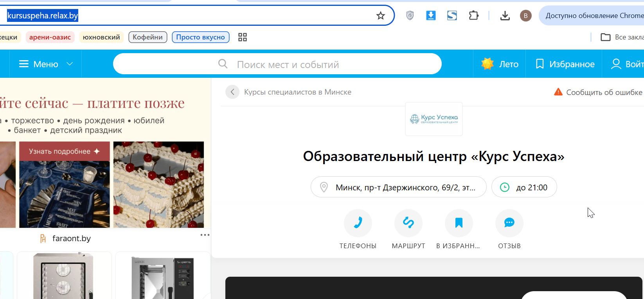Open the cherry cake ad image
644x299 pixels.
pos(158,184)
